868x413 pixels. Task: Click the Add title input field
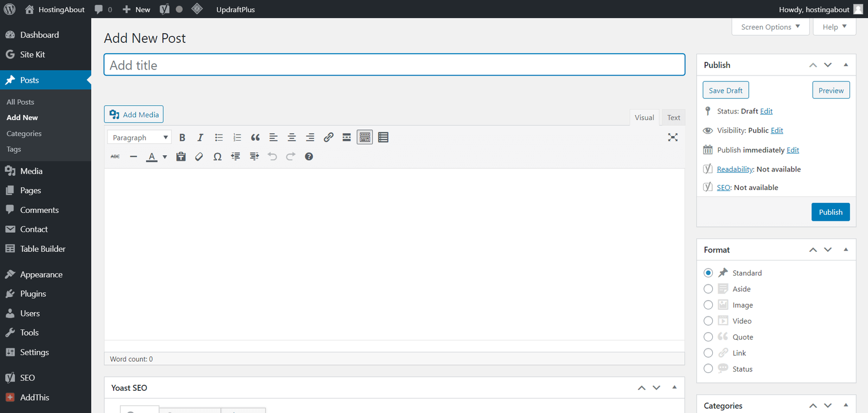(x=394, y=65)
